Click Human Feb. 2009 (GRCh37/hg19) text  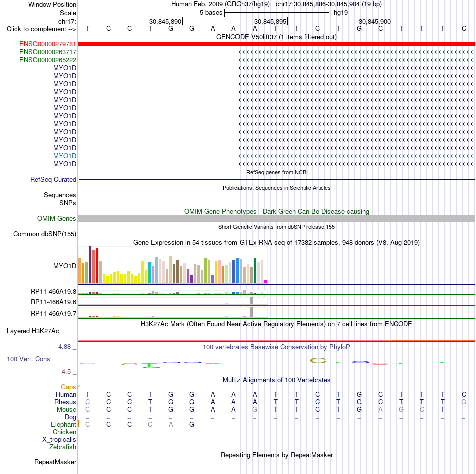pos(220,4)
